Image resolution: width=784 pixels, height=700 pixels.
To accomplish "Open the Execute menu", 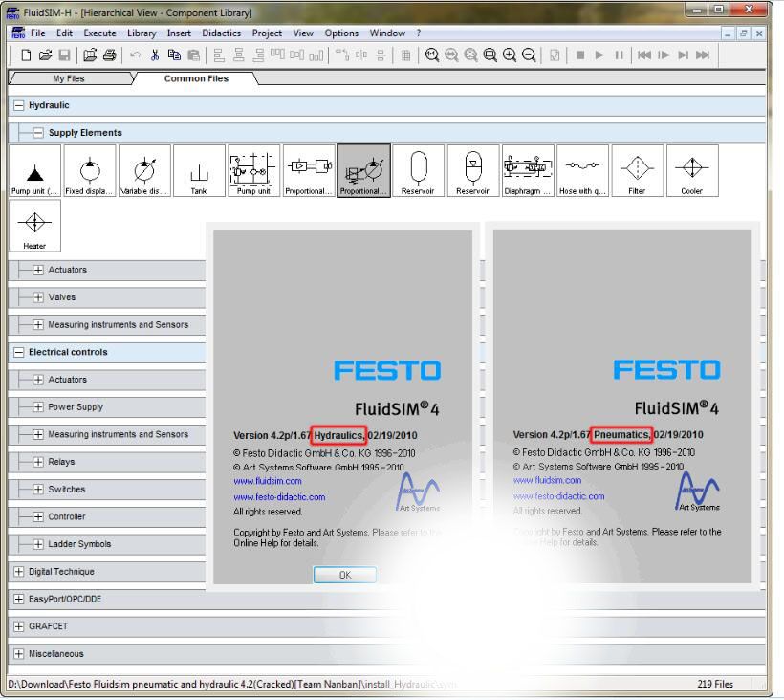I will 100,33.
